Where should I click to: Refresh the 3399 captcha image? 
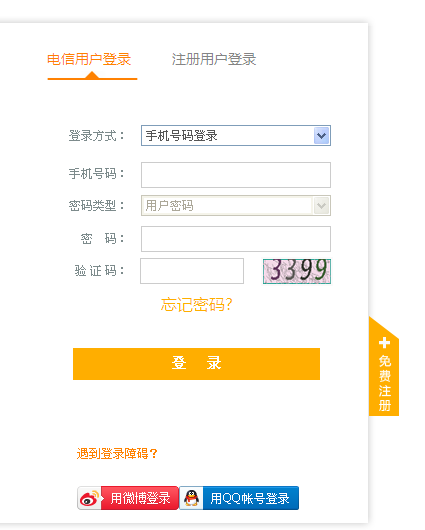coord(297,271)
